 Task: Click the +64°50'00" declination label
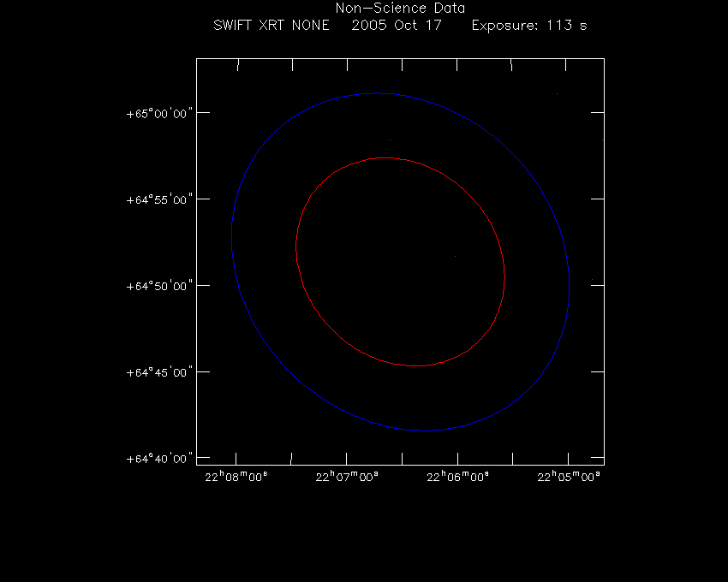159,286
